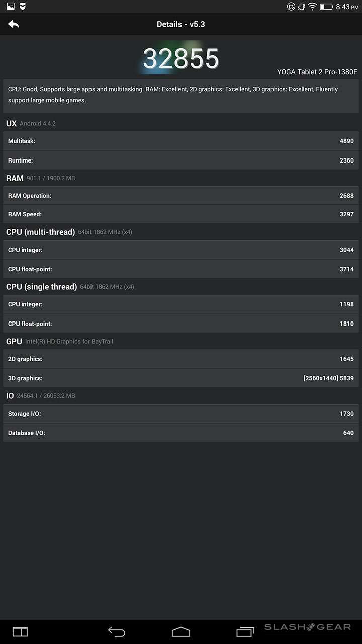This screenshot has height=644, width=362.
Task: Open the picture notification icon
Action: [11, 7]
